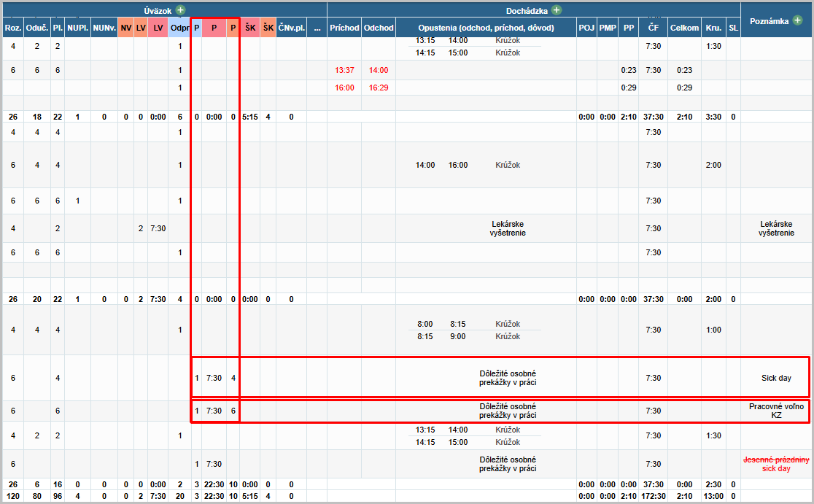Click the green plus icon beside Dochádzka

(x=557, y=11)
